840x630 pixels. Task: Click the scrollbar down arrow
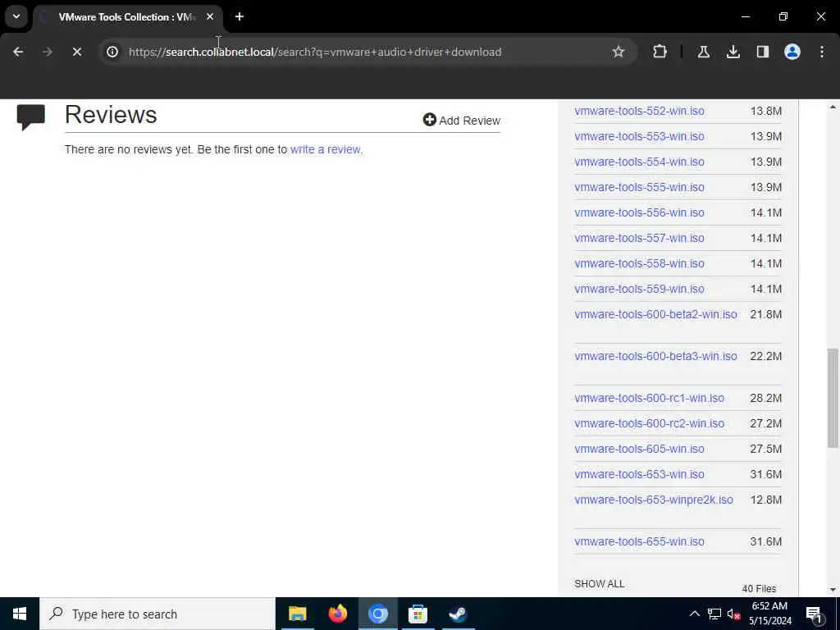[x=833, y=590]
